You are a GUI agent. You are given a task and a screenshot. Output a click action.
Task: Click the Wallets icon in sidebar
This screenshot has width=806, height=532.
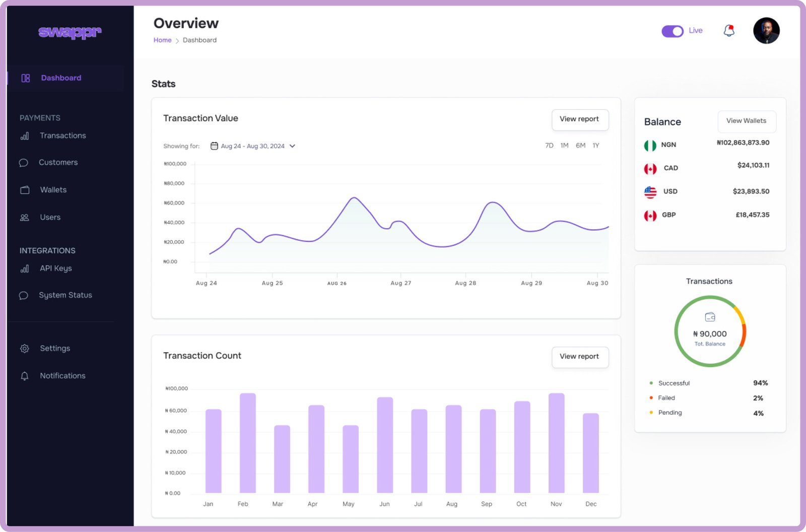(x=25, y=190)
